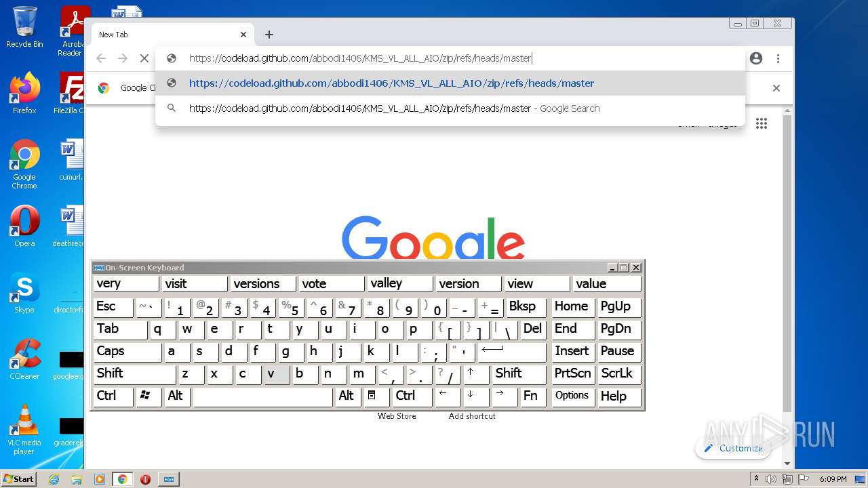Image resolution: width=868 pixels, height=488 pixels.
Task: Open Opera from the taskbar
Action: [x=145, y=479]
